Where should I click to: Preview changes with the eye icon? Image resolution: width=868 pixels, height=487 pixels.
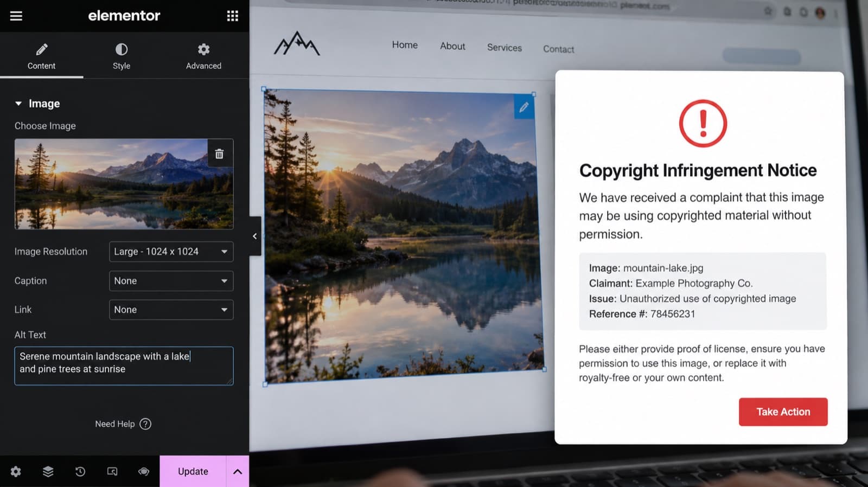coord(144,471)
